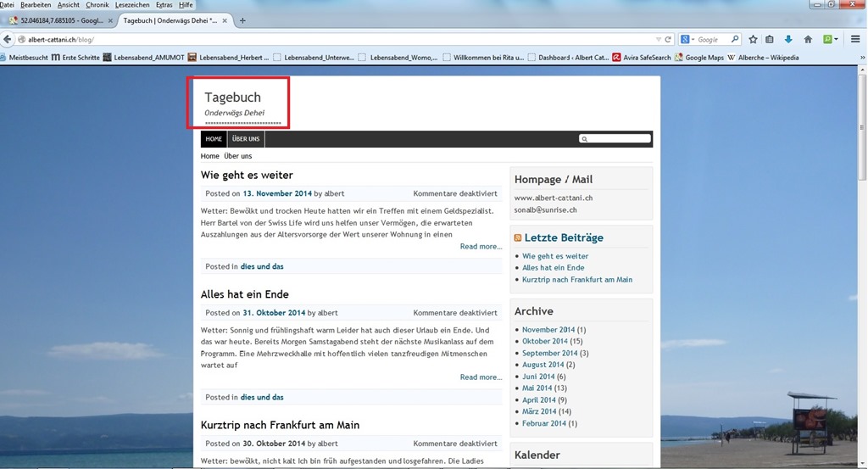This screenshot has height=469, width=868.
Task: Reload the page with the refresh icon
Action: [668, 39]
